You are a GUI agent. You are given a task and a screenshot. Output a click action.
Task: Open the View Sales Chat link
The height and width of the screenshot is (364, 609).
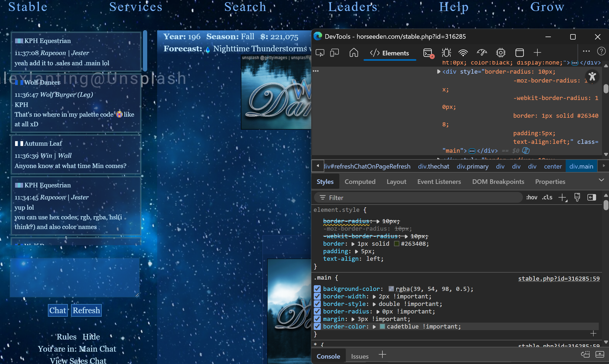[x=78, y=361]
